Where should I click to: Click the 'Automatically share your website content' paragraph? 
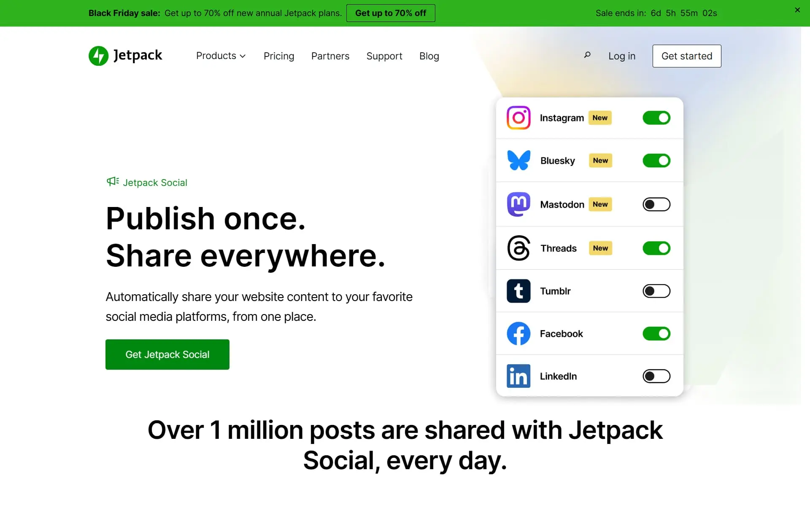[259, 306]
